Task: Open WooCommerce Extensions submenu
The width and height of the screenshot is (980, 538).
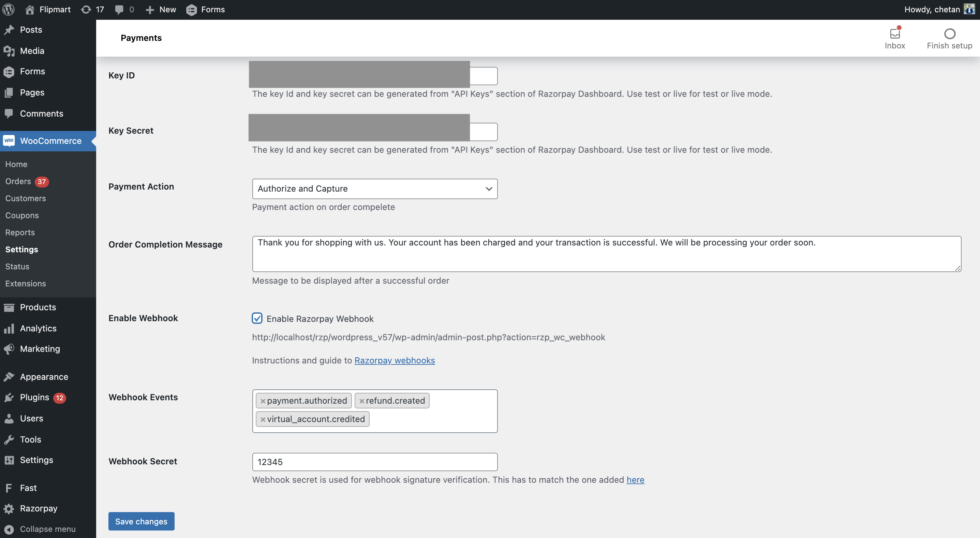Action: pos(26,283)
